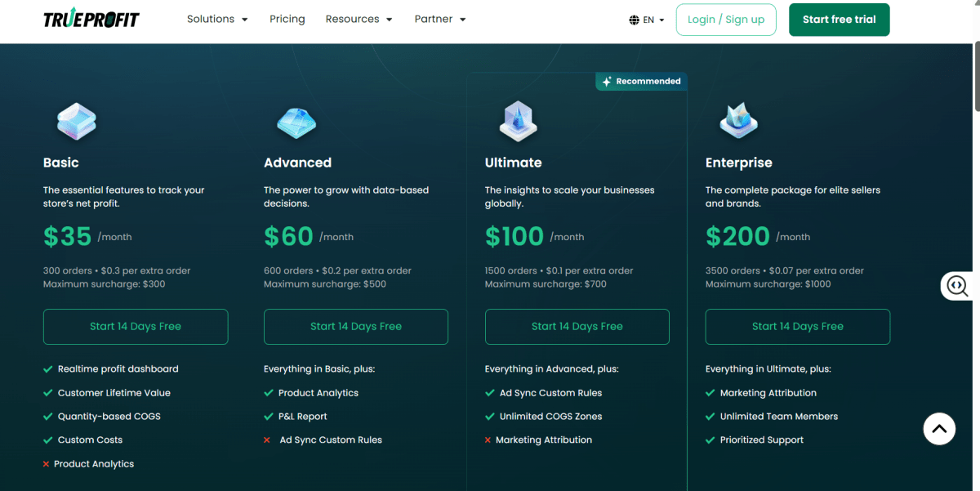
Task: Click the scroll-to-top arrow button
Action: point(939,428)
